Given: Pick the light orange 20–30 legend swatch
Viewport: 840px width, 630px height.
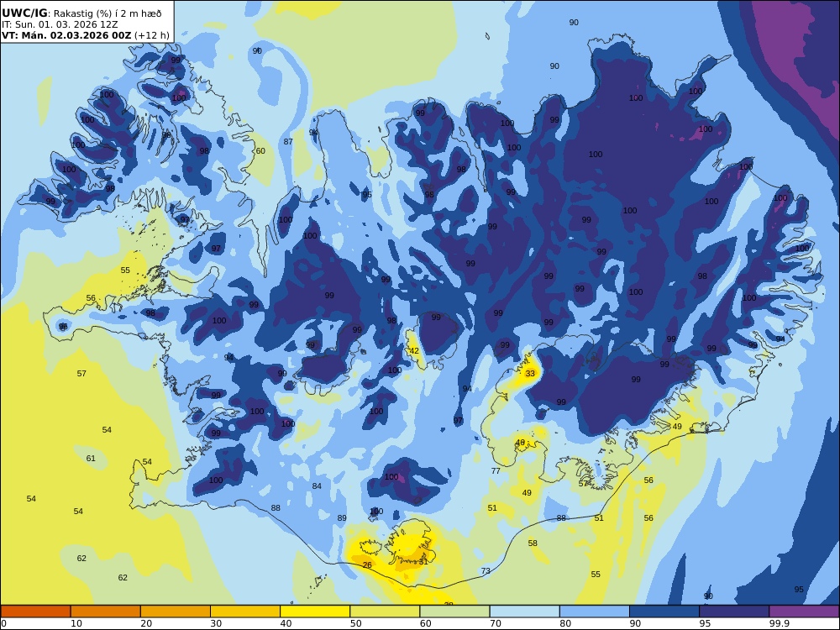Looking at the screenshot, I should (176, 612).
